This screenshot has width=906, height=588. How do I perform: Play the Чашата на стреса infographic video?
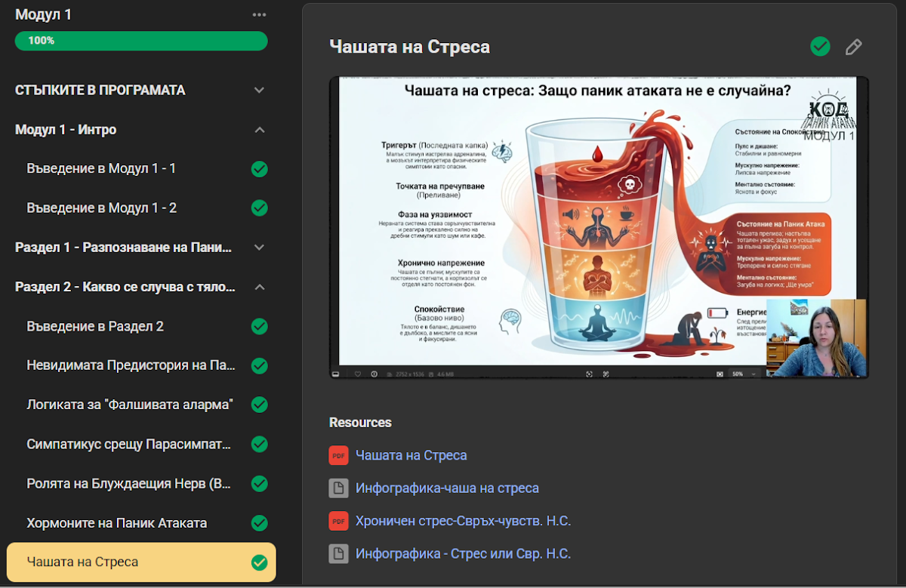[x=599, y=226]
